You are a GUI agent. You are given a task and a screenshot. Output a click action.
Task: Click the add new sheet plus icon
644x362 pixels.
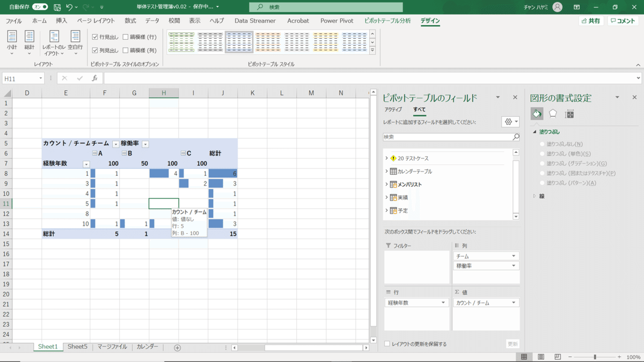tap(177, 348)
